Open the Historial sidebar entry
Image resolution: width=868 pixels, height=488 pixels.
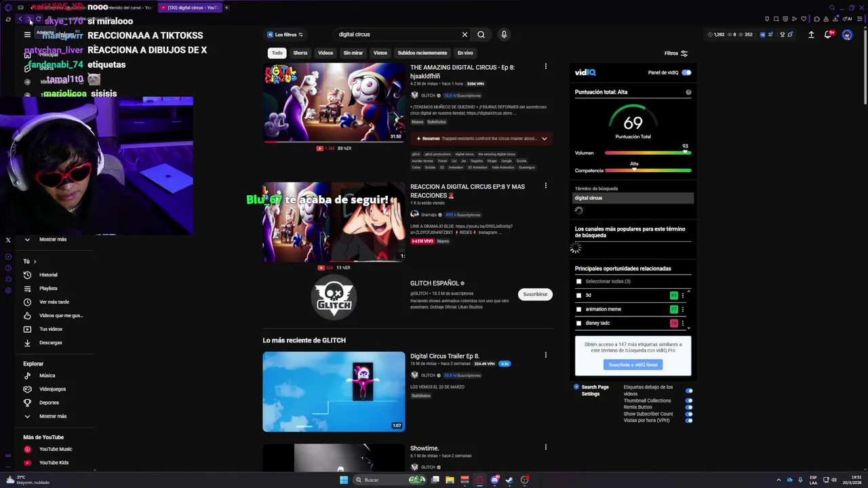click(48, 274)
